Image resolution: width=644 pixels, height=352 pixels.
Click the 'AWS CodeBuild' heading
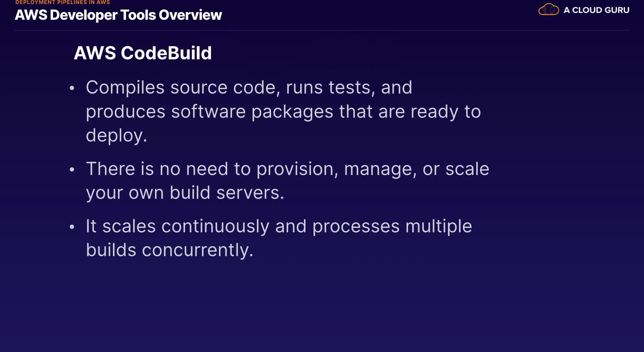(x=143, y=53)
